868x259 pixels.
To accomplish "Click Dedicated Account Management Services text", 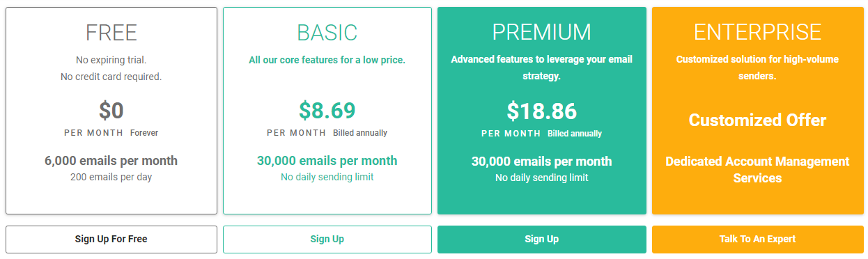I will (757, 169).
